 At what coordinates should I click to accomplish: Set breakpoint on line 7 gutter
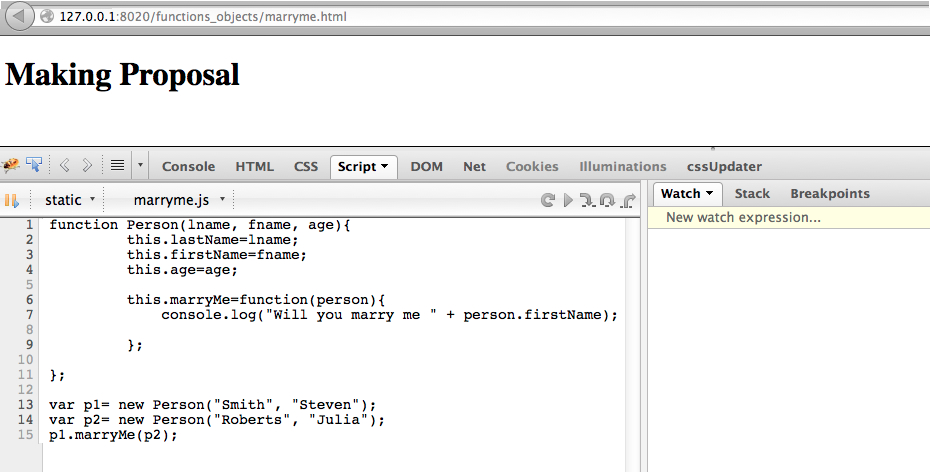pyautogui.click(x=28, y=314)
